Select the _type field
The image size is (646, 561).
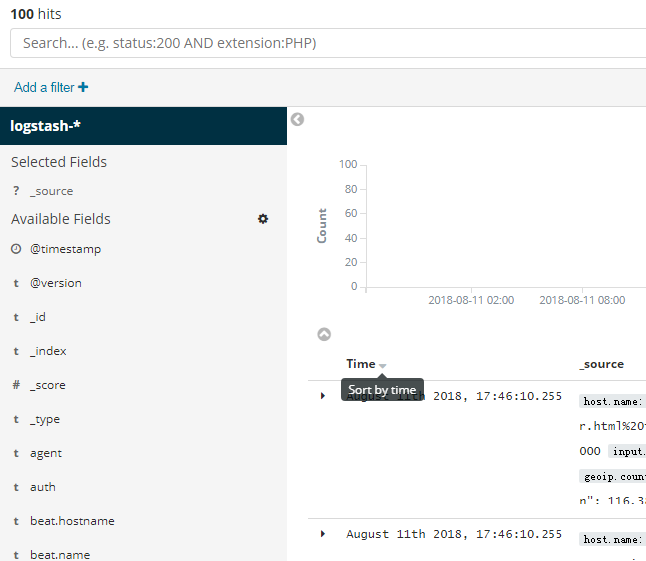tap(45, 419)
